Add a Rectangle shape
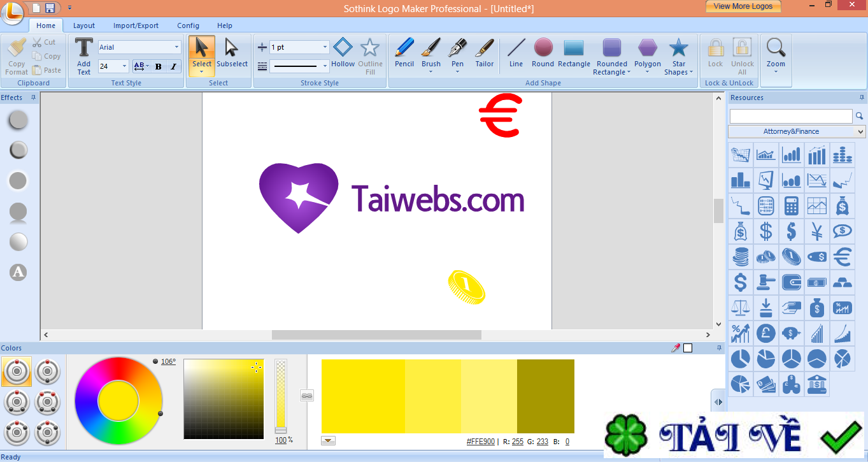This screenshot has height=462, width=868. (x=574, y=52)
